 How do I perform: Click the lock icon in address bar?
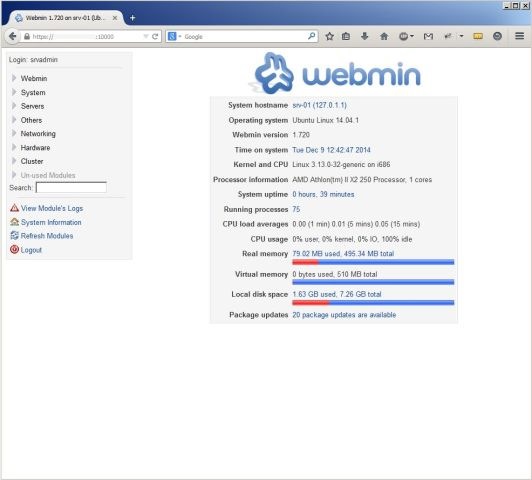27,36
